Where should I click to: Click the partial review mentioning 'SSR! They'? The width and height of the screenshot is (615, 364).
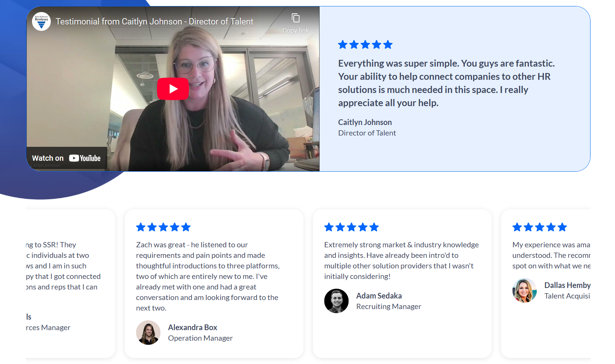point(63,266)
